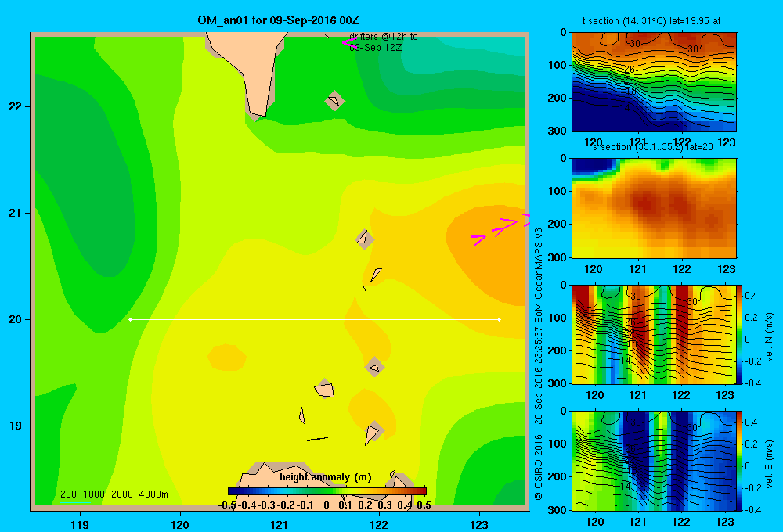Open the northward velocity section panel
Image resolution: width=783 pixels, height=532 pixels.
[x=653, y=334]
